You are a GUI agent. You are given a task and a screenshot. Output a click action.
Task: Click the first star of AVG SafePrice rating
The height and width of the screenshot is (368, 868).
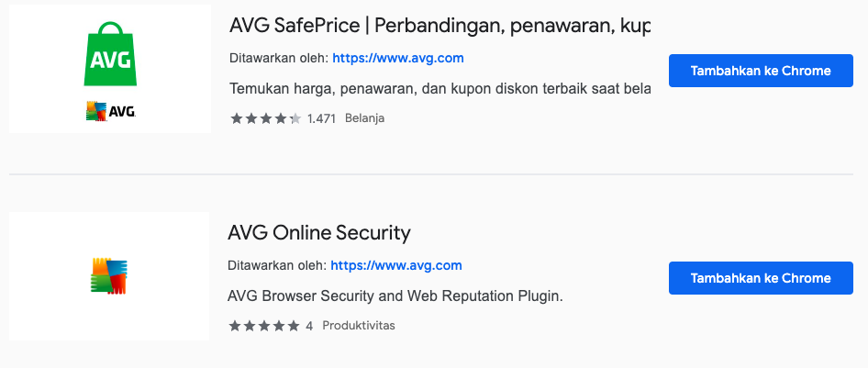pyautogui.click(x=236, y=118)
